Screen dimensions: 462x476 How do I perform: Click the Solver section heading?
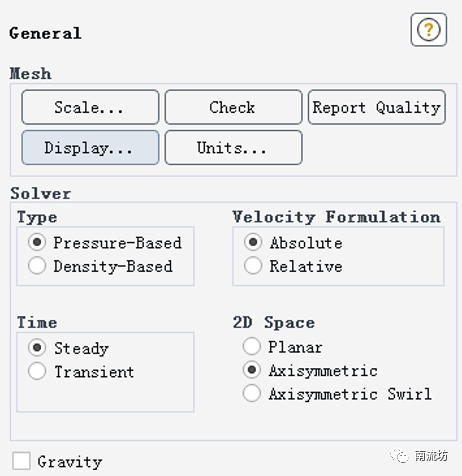tap(41, 193)
